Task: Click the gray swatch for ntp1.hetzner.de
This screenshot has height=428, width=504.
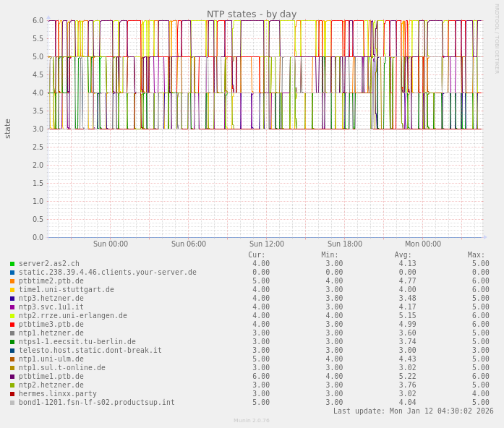Action: [12, 333]
